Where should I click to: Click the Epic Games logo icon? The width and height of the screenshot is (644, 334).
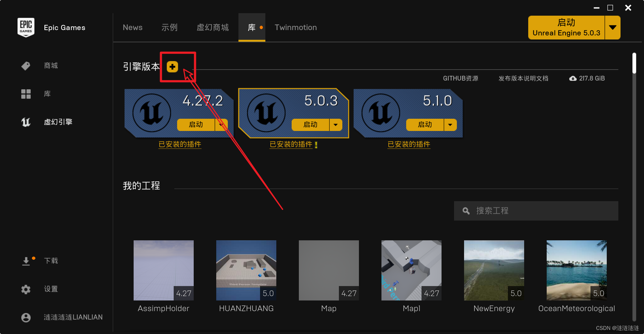coord(26,27)
